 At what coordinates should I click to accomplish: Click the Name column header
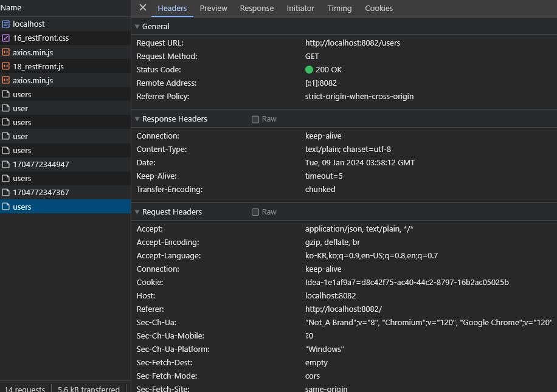tap(65, 8)
